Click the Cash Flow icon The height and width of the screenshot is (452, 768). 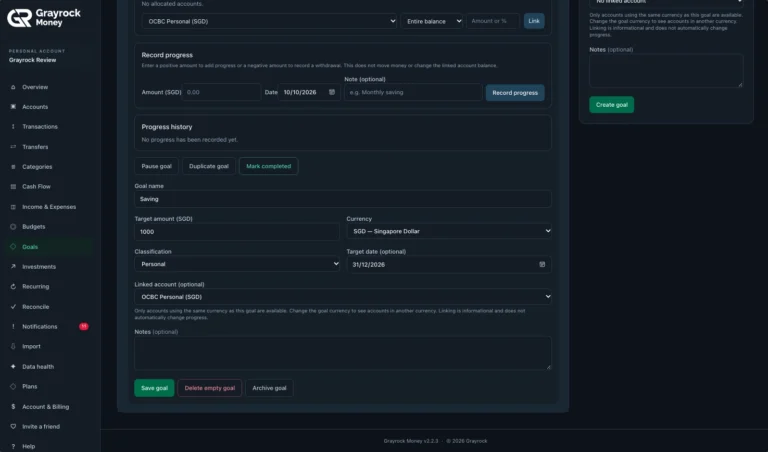pos(13,187)
